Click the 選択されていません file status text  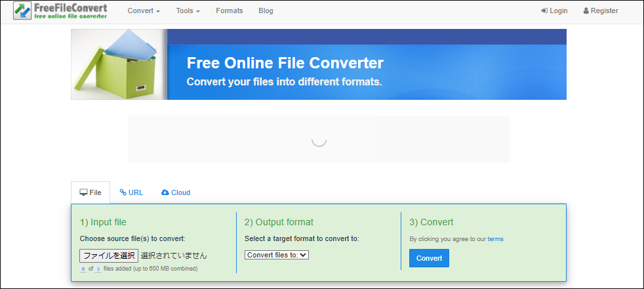(174, 256)
